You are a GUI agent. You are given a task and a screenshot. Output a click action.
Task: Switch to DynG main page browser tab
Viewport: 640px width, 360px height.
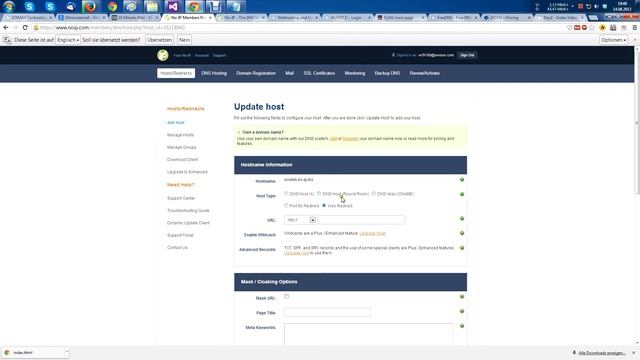coord(400,18)
